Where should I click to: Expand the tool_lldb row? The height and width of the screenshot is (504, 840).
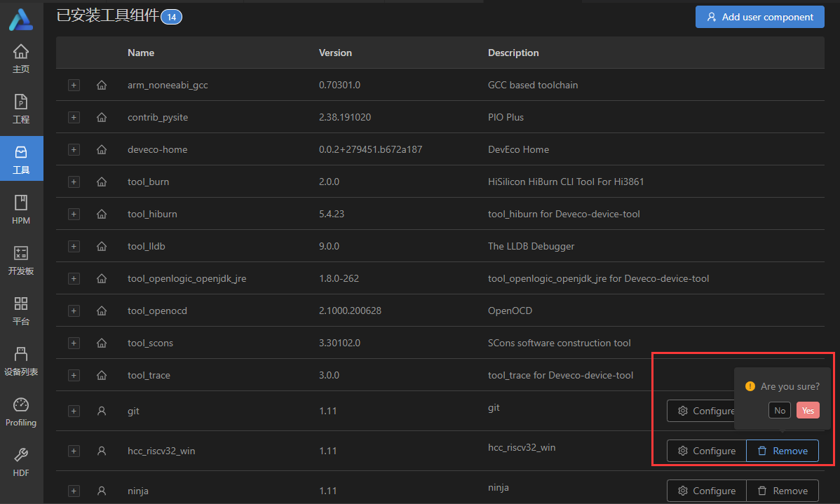[x=74, y=246]
